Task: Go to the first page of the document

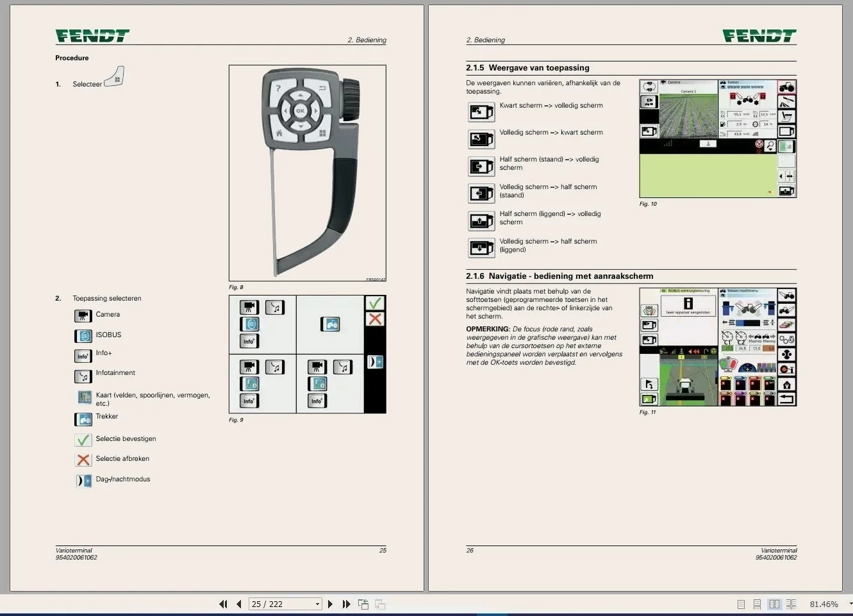Action: (x=223, y=604)
